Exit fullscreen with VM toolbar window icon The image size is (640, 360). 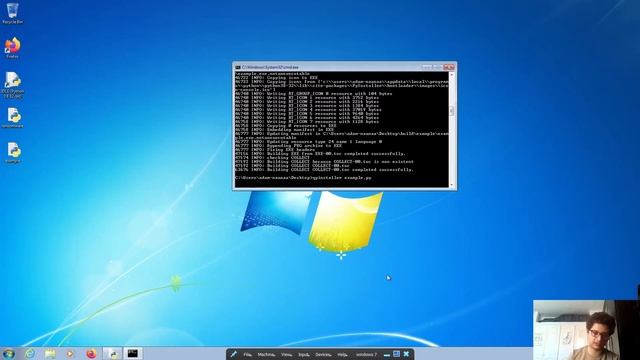point(396,354)
